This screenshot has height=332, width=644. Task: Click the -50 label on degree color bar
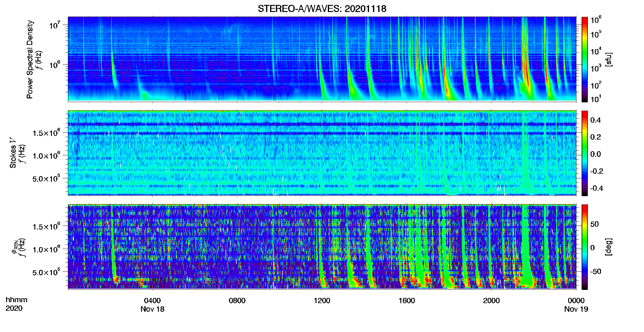(596, 272)
